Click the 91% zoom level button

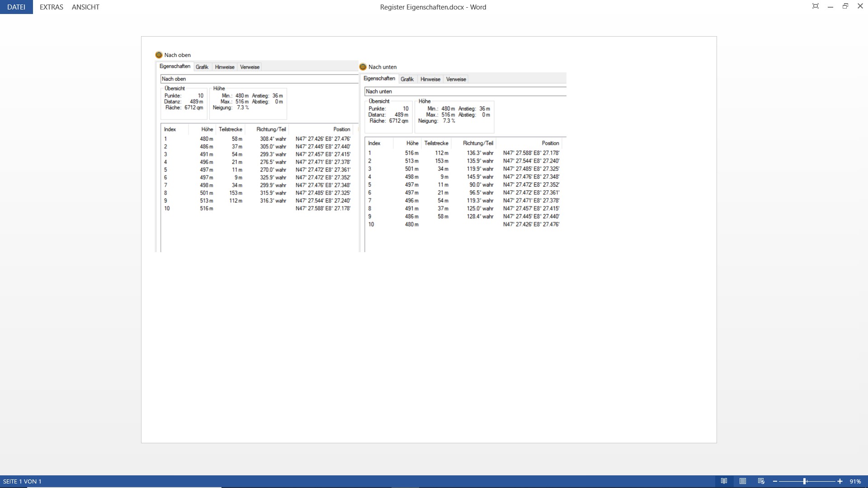pyautogui.click(x=855, y=481)
